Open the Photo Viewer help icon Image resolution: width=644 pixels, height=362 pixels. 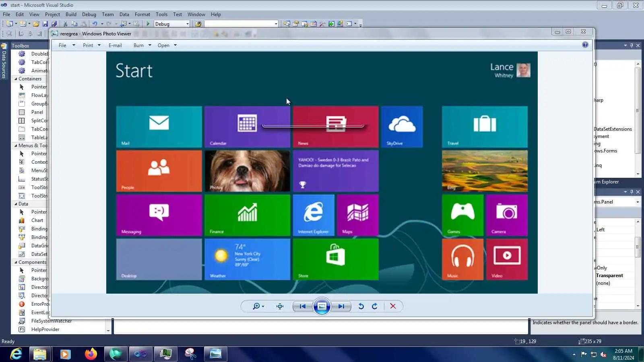(x=585, y=45)
